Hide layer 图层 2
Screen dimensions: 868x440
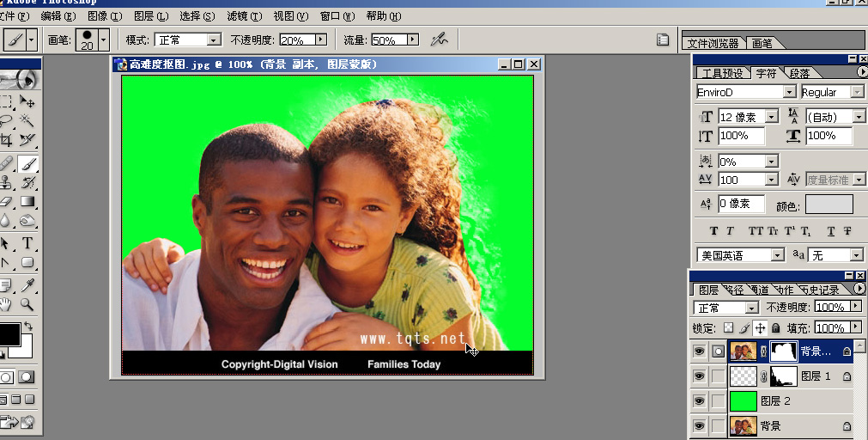click(x=699, y=400)
